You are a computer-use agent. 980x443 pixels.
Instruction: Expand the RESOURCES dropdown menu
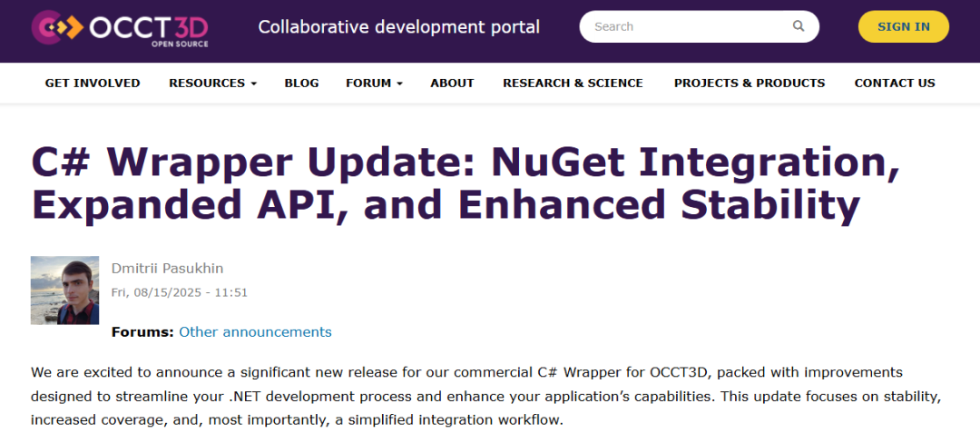pos(212,84)
